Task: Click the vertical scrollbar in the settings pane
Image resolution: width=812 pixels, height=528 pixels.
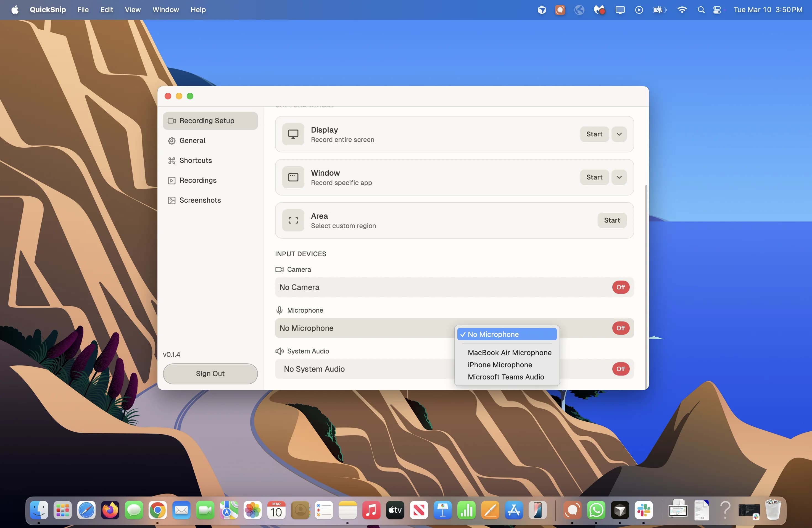Action: (646, 283)
